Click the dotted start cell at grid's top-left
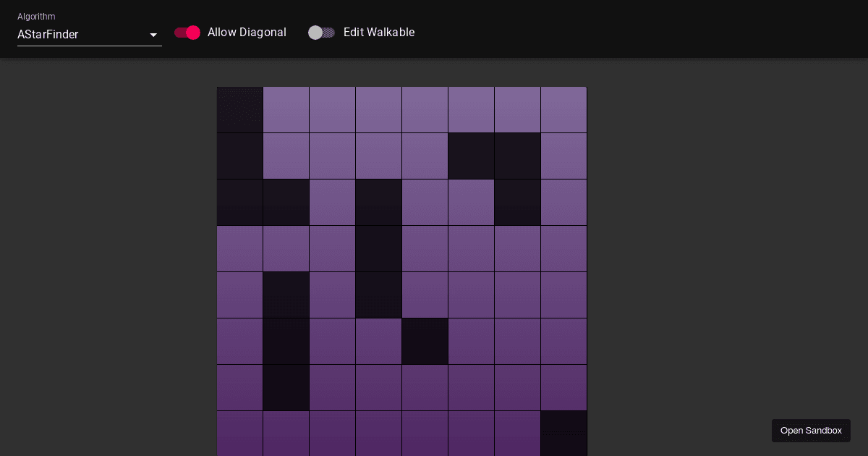Screen dimensions: 868x456 coord(239,109)
